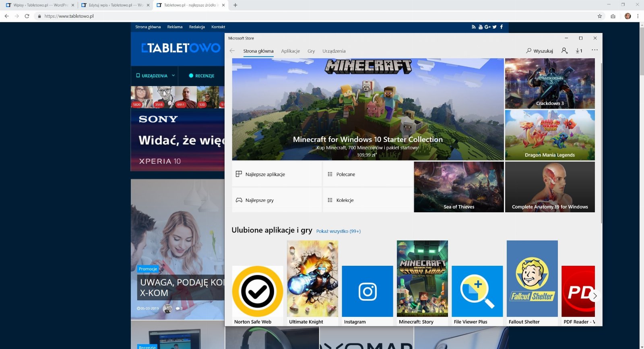Close the Edytuj wpis browser tab
Screen dimensions: 644x349
coord(148,5)
